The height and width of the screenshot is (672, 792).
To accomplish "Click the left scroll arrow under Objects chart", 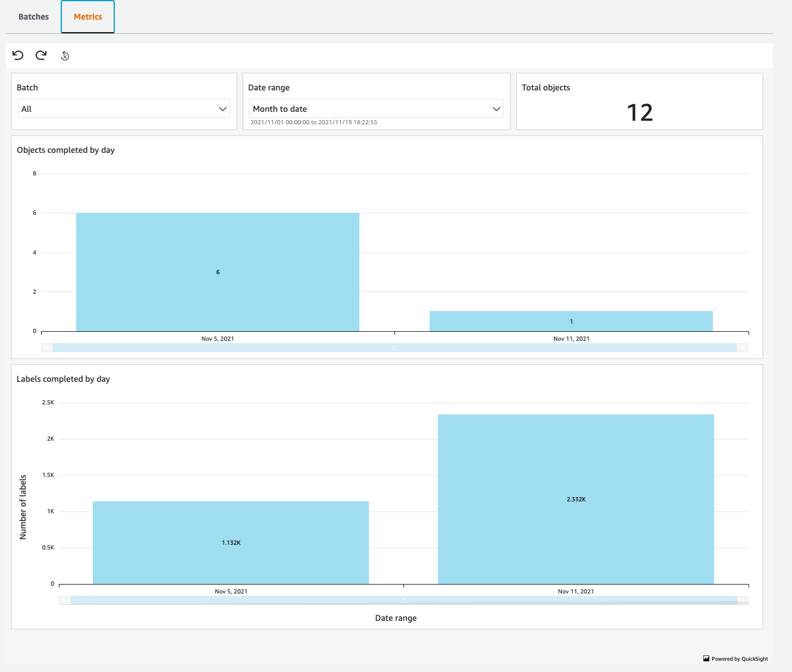I will click(x=46, y=347).
